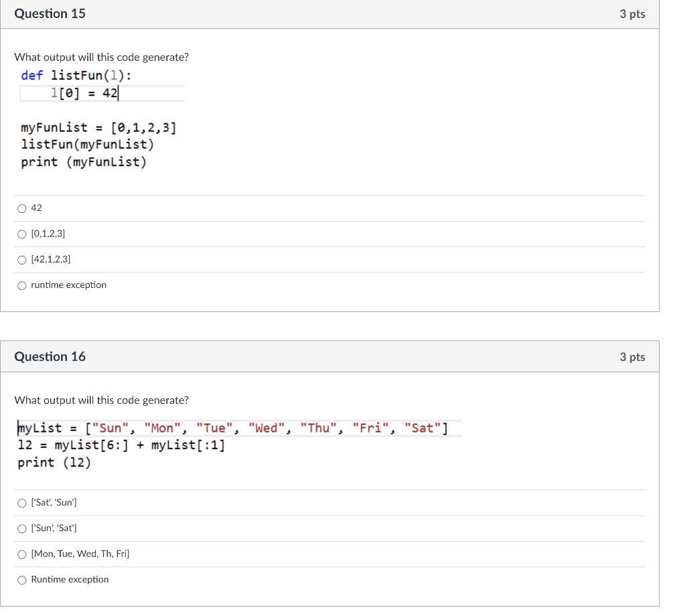Click the 'print (myFunList)' code line
This screenshot has height=616, width=686.
84,161
